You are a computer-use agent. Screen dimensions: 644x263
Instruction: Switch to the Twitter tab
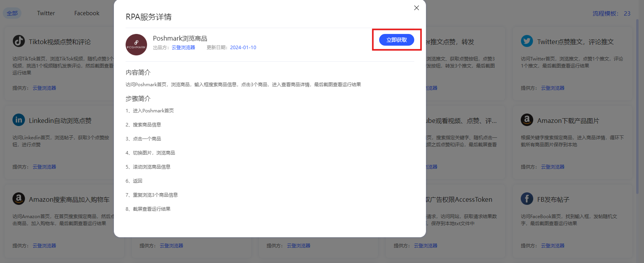pyautogui.click(x=46, y=13)
